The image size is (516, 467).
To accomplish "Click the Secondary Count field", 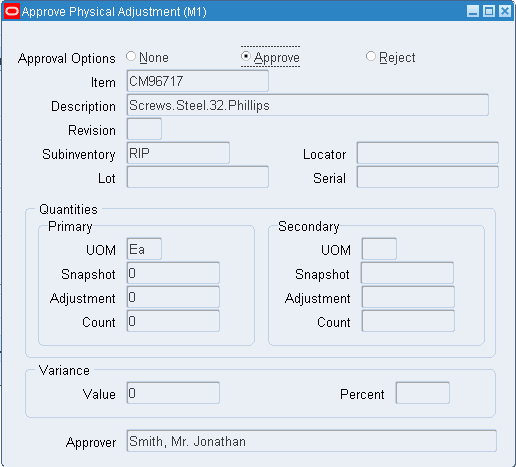I will [x=408, y=321].
